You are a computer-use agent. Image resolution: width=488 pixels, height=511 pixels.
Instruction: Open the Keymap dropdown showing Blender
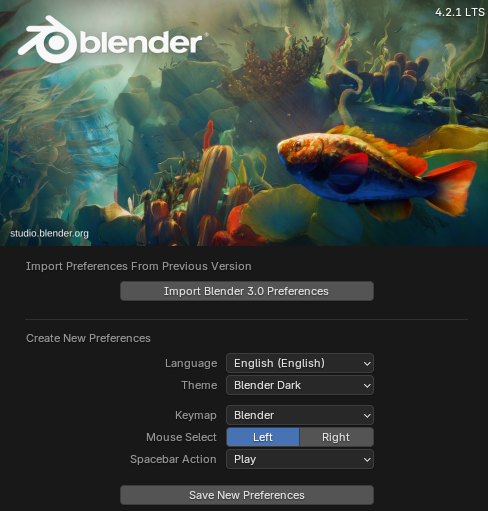300,415
